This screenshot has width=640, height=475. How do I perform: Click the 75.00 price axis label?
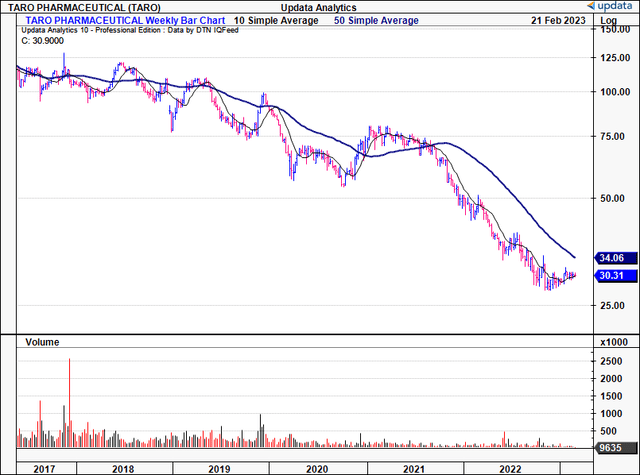tap(612, 137)
